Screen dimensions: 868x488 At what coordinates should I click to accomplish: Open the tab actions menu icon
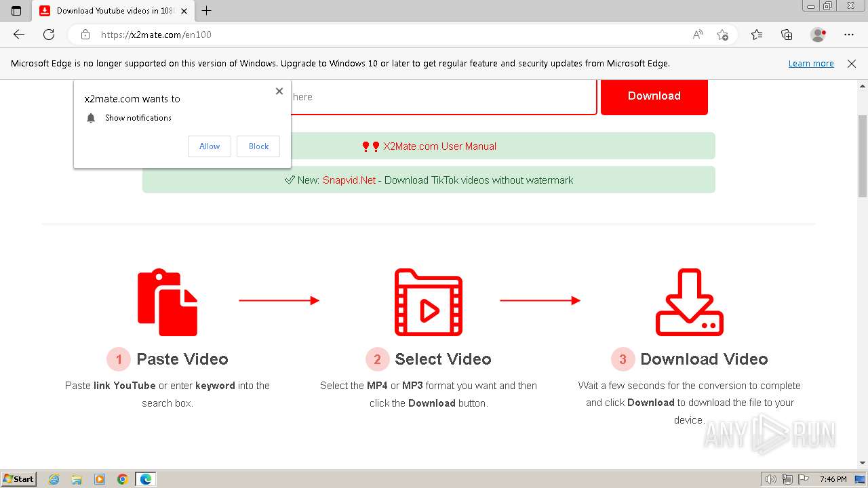coord(16,11)
